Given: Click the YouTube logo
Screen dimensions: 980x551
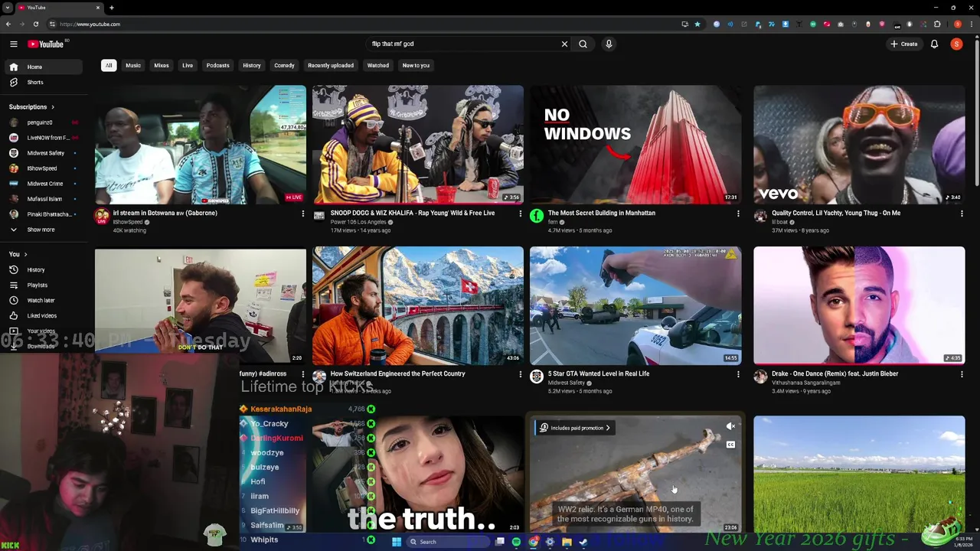Looking at the screenshot, I should (x=46, y=44).
